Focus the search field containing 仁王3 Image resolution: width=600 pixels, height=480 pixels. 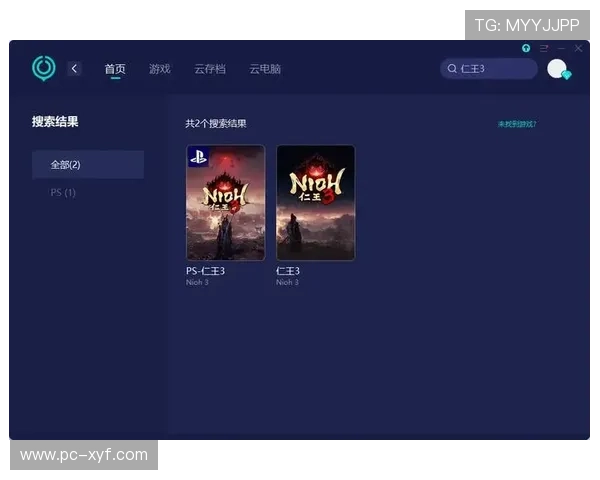pos(489,69)
